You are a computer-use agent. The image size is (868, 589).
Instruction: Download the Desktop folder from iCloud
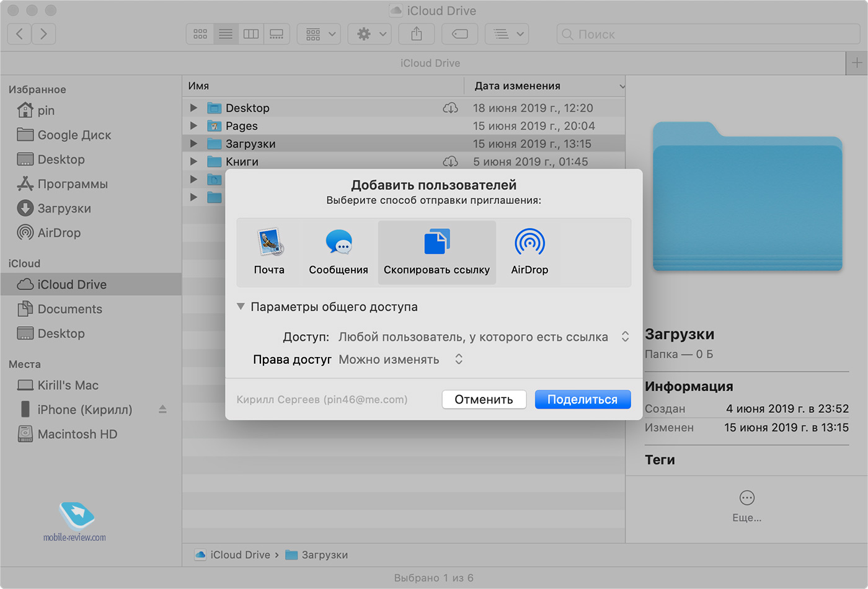coord(450,108)
